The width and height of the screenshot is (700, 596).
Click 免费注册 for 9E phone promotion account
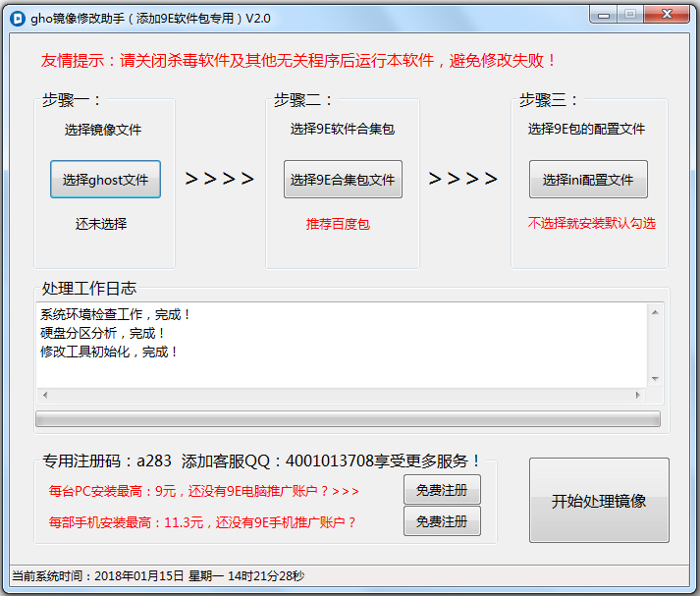442,521
